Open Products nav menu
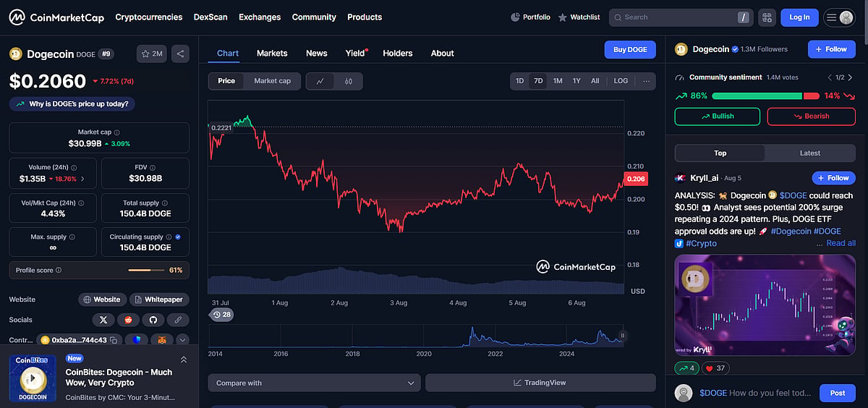 (365, 17)
